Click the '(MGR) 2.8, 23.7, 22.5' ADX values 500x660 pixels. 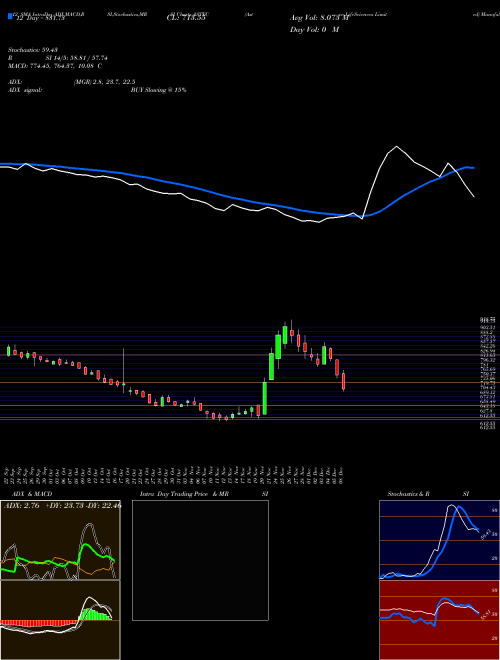pyautogui.click(x=104, y=82)
